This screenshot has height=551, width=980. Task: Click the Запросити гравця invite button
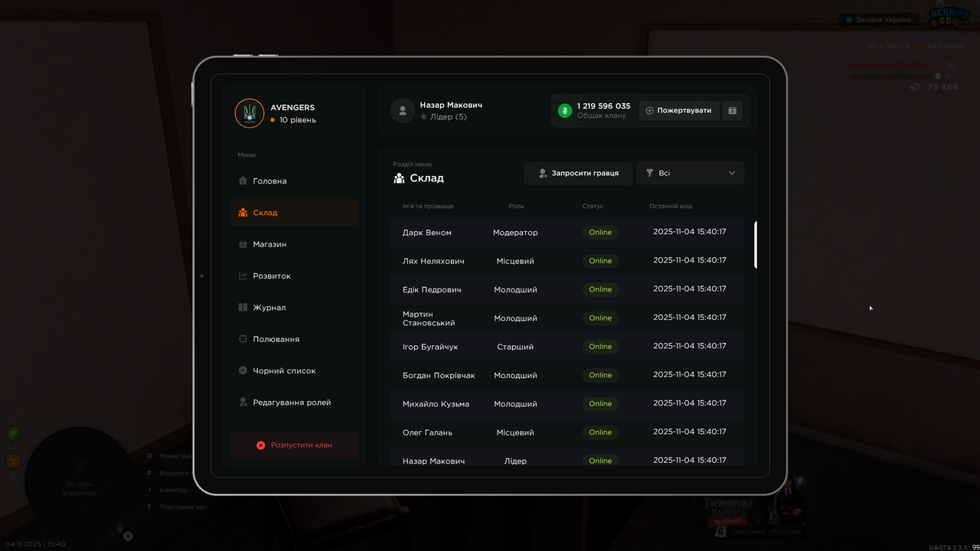pos(578,173)
